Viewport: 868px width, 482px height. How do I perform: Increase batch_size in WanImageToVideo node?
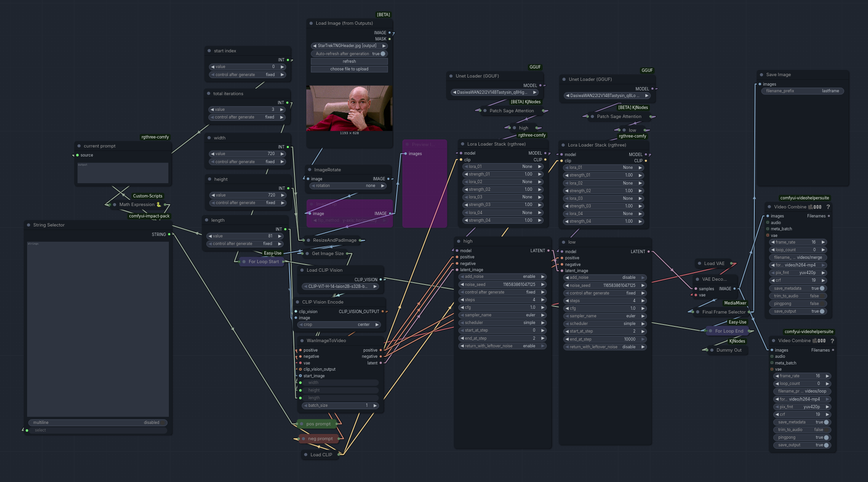point(375,405)
